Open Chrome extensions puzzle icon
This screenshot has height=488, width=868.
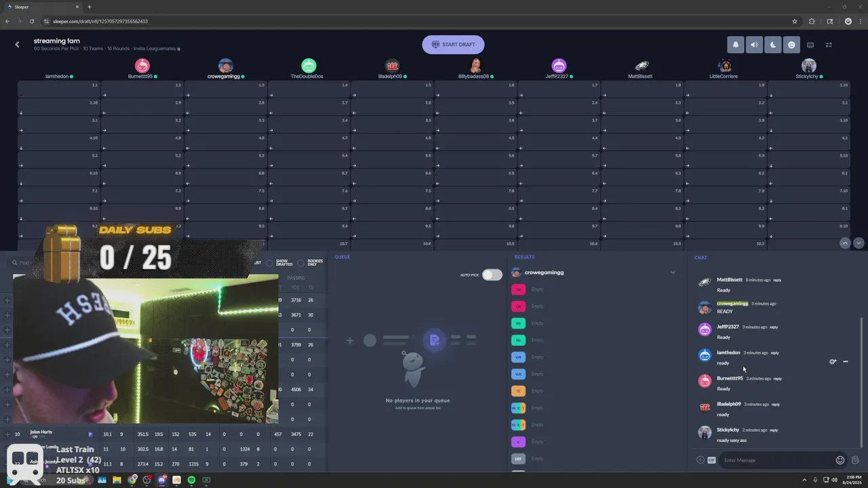pyautogui.click(x=812, y=21)
